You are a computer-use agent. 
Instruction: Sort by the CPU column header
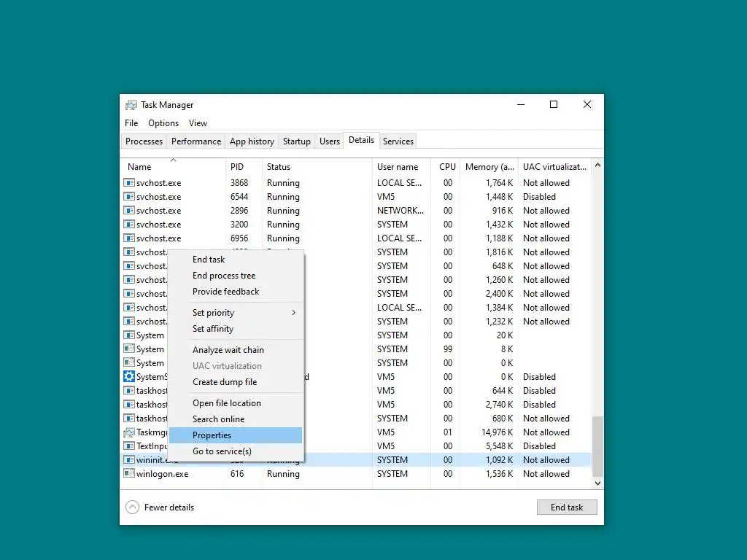click(446, 167)
